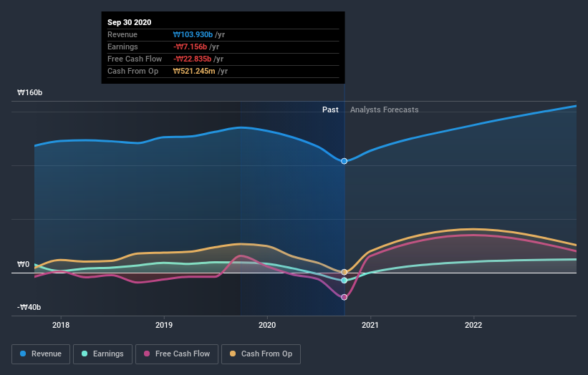Select the Cash From Op data point marker
The height and width of the screenshot is (375, 588).
(344, 272)
